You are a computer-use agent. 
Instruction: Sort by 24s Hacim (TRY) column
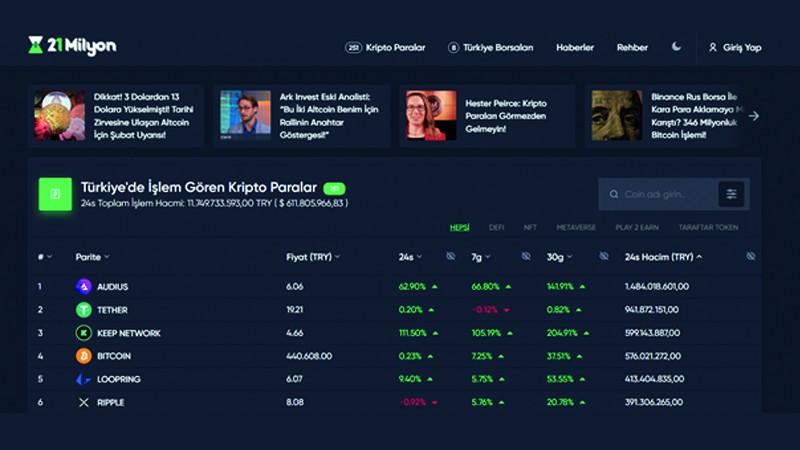pos(663,257)
